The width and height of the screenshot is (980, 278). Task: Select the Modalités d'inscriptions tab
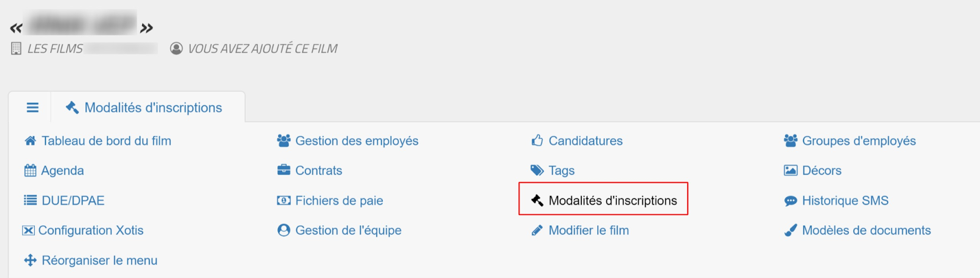pos(145,108)
